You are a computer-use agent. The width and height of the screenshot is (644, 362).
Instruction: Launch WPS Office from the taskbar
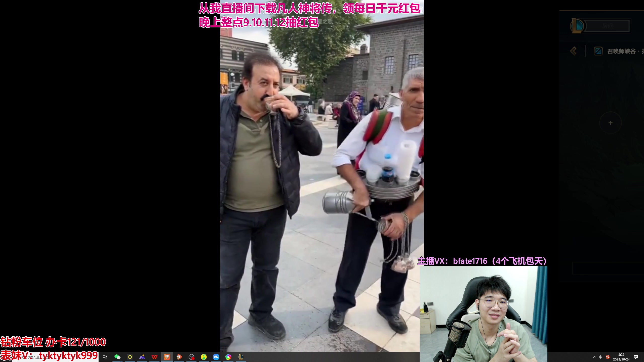pyautogui.click(x=154, y=357)
